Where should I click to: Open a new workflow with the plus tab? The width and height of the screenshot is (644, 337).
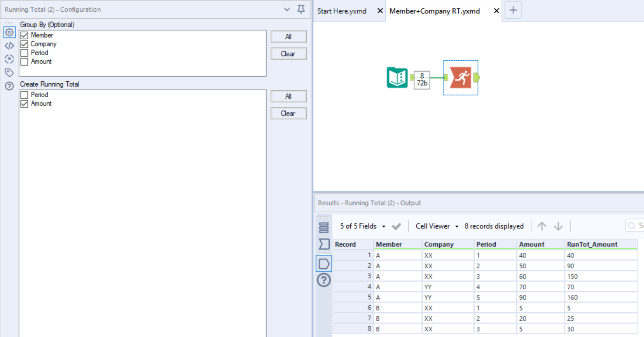[x=513, y=10]
